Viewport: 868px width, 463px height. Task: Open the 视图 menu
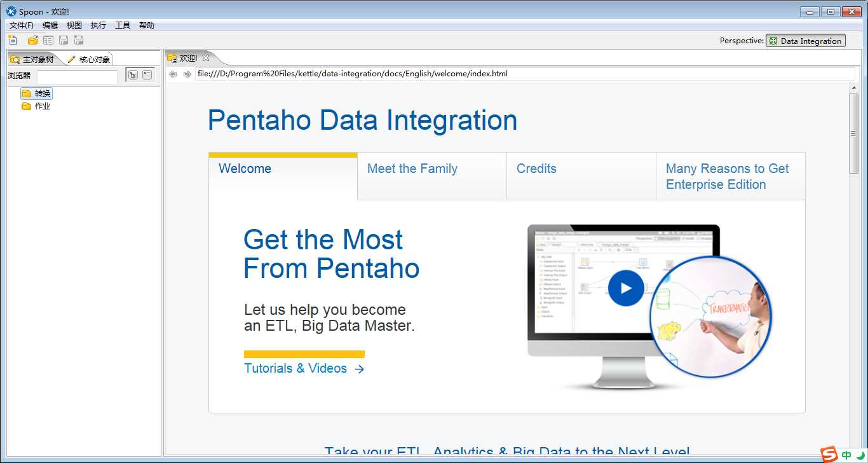coord(74,25)
